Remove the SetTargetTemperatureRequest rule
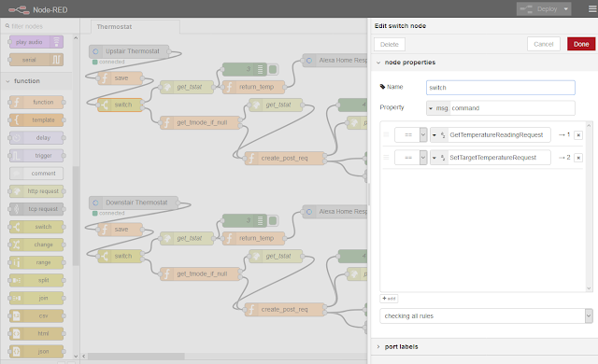This screenshot has width=598, height=364. (x=578, y=158)
